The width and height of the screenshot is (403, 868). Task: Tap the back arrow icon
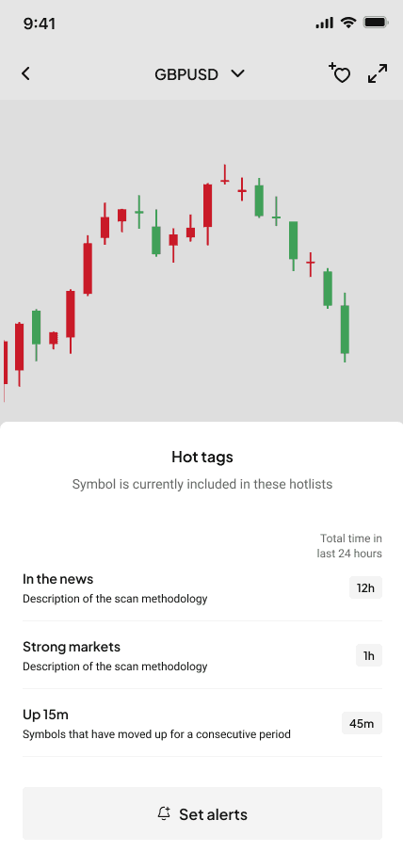25,73
